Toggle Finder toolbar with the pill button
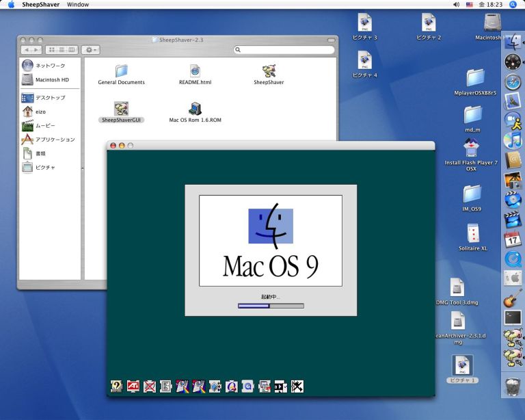Viewport: 525px width, 420px height. 331,40
